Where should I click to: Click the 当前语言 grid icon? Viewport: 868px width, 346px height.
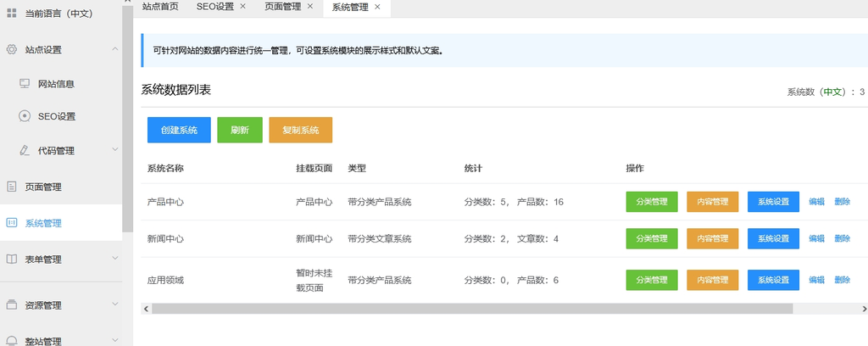click(x=11, y=14)
